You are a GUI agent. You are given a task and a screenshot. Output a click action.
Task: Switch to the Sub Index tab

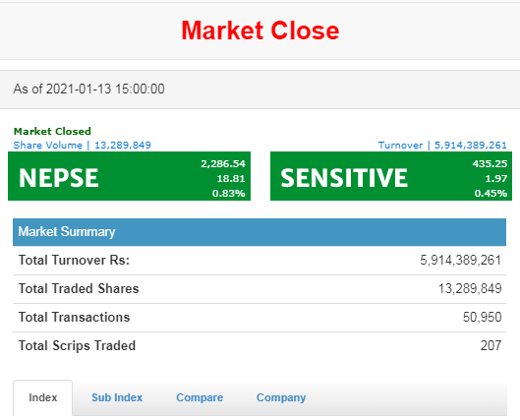pyautogui.click(x=117, y=397)
